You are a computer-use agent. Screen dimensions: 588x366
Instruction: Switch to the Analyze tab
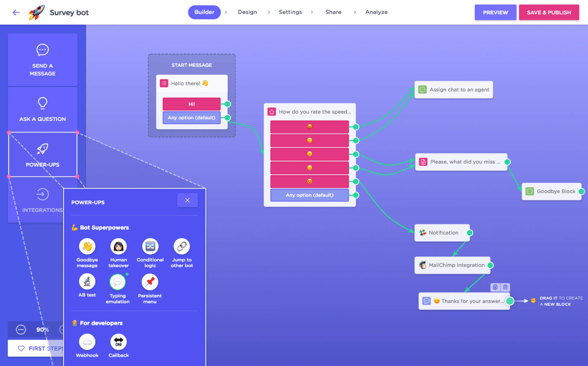tap(377, 12)
